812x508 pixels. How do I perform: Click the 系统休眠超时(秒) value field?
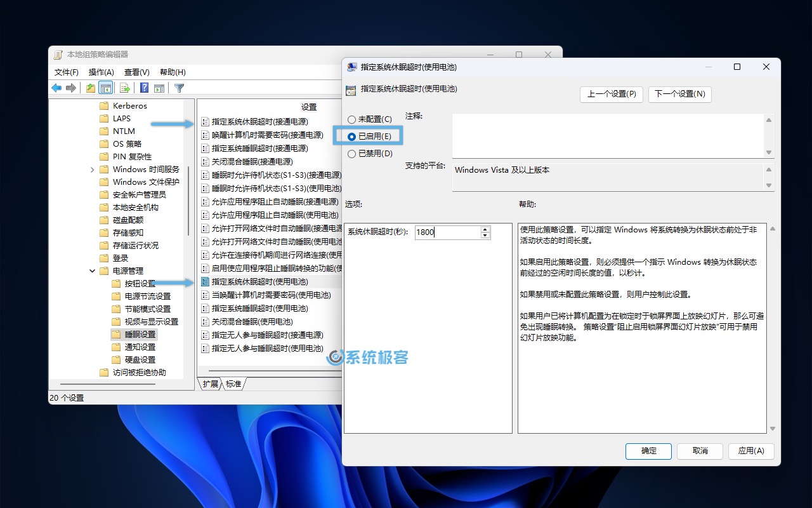click(x=447, y=232)
